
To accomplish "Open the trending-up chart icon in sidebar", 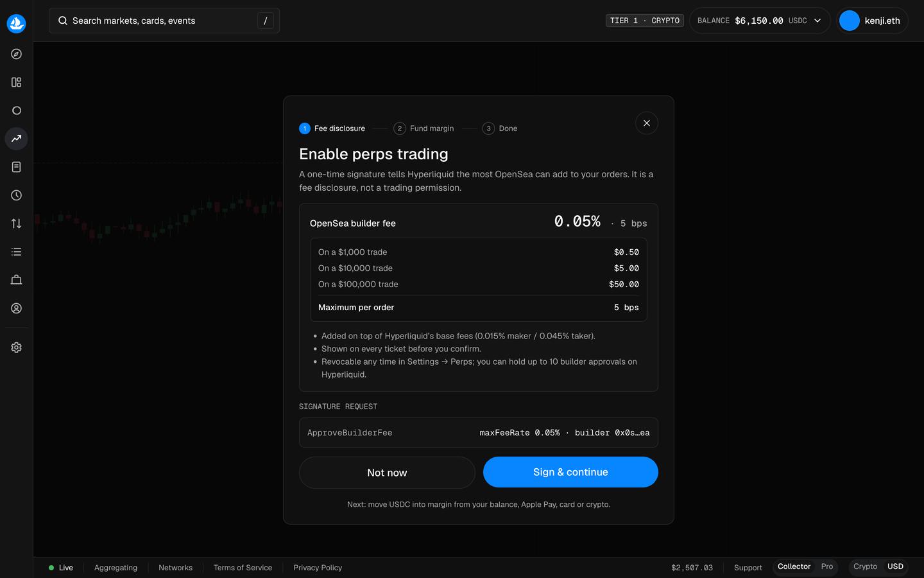I will click(17, 139).
